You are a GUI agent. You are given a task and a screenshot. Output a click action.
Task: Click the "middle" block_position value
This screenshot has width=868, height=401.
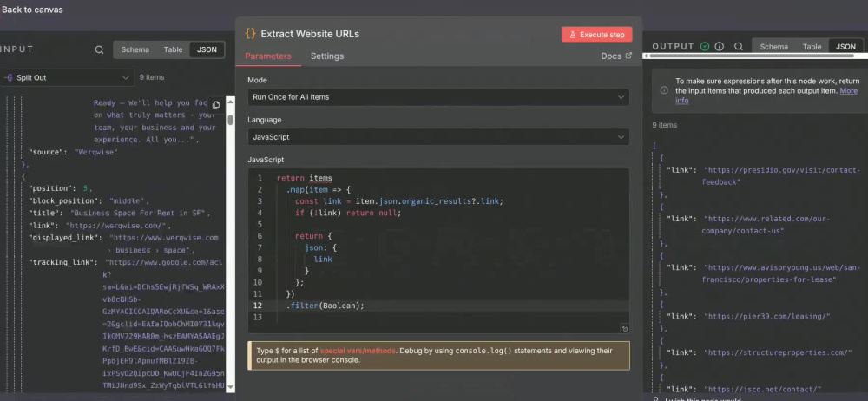tap(129, 201)
